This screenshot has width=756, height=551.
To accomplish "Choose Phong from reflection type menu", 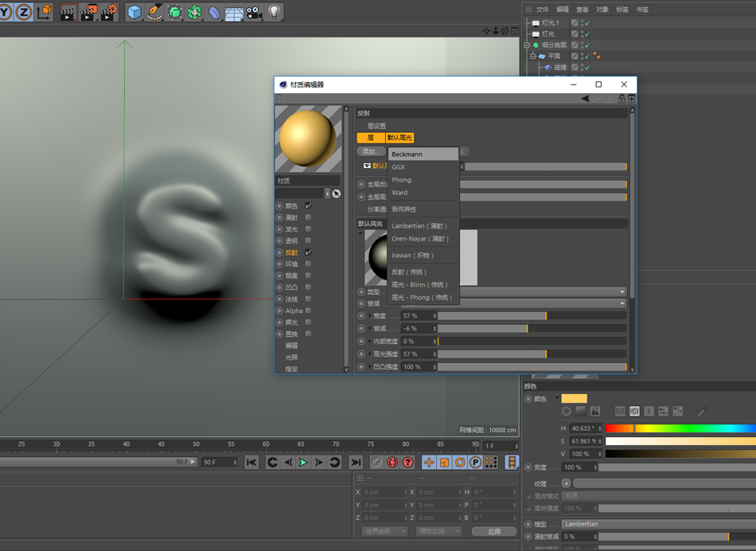I will pos(423,179).
